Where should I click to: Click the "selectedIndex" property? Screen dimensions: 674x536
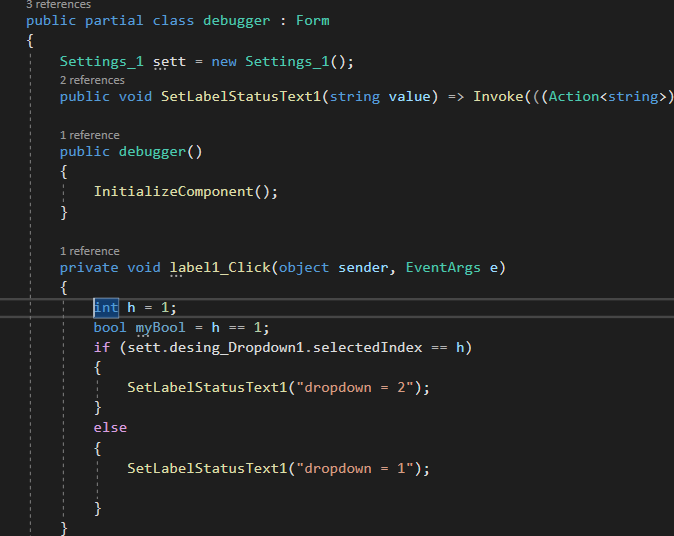(x=368, y=347)
